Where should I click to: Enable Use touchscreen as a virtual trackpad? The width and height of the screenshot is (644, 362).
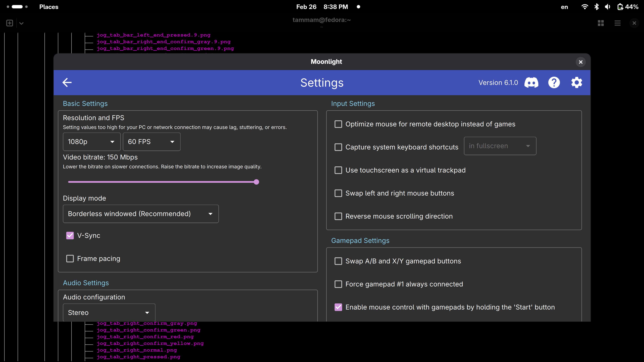pyautogui.click(x=338, y=170)
